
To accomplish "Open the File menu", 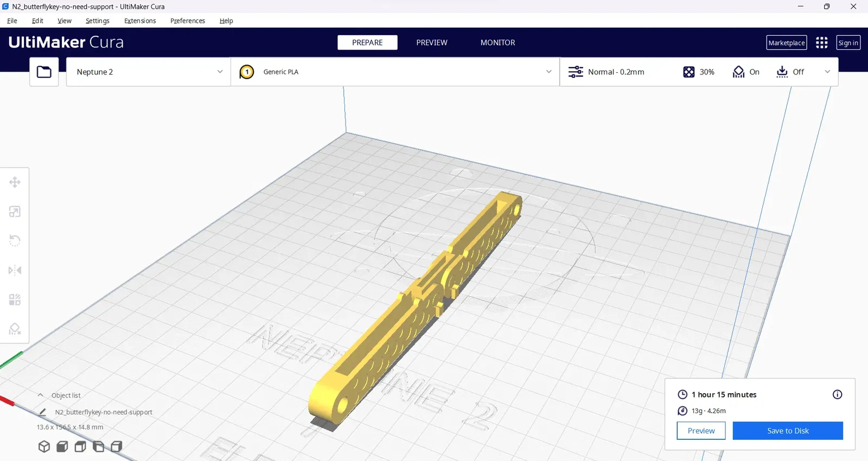I will 12,21.
